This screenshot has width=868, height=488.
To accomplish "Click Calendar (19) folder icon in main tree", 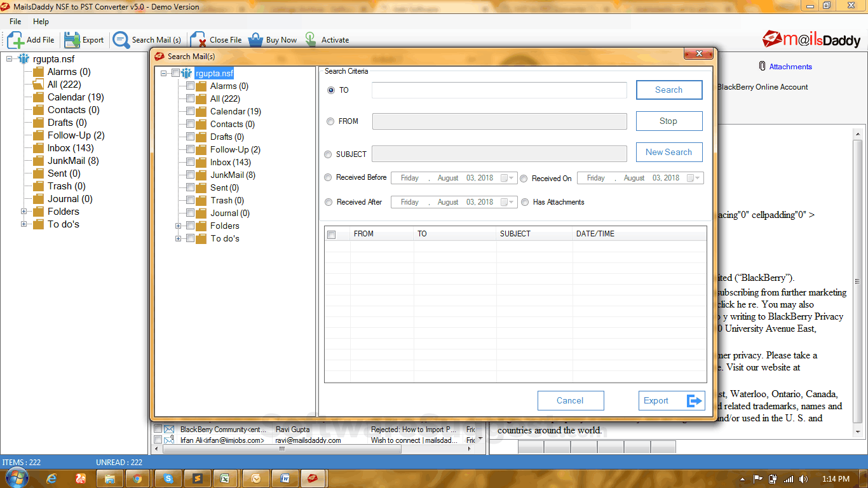I will [38, 97].
